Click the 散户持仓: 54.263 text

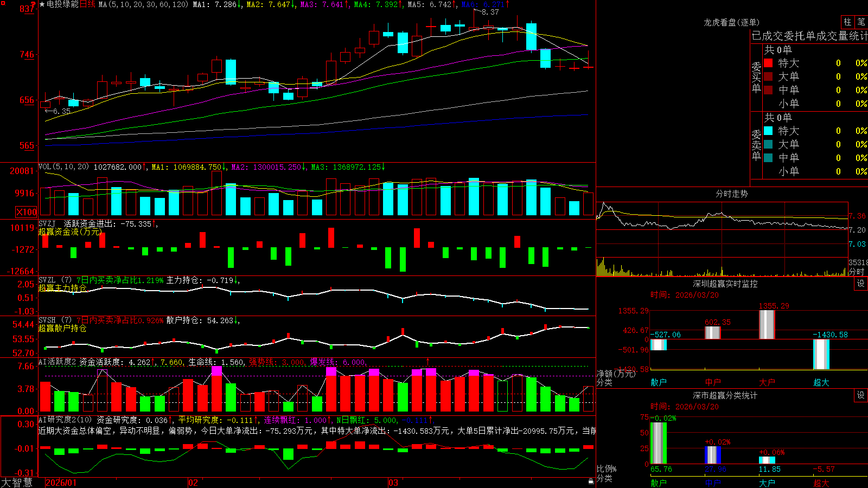pos(200,320)
